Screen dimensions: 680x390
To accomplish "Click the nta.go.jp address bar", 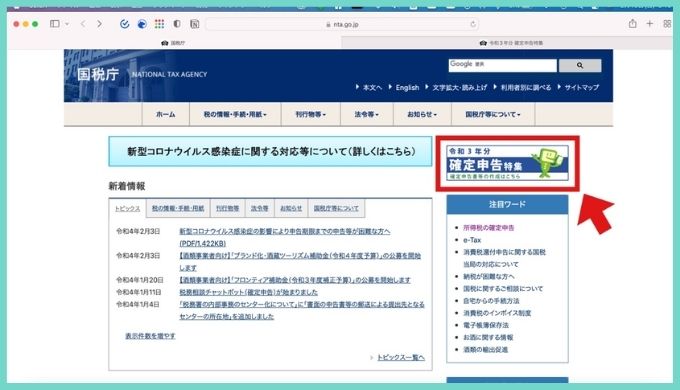I will [342, 24].
